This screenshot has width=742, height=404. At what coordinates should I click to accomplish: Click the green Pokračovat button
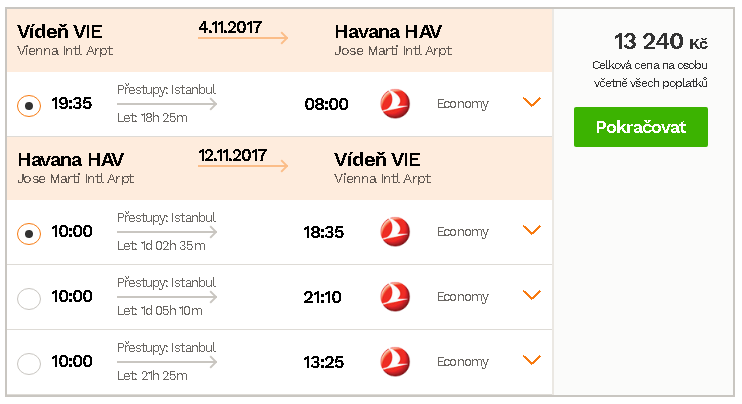[x=641, y=127]
